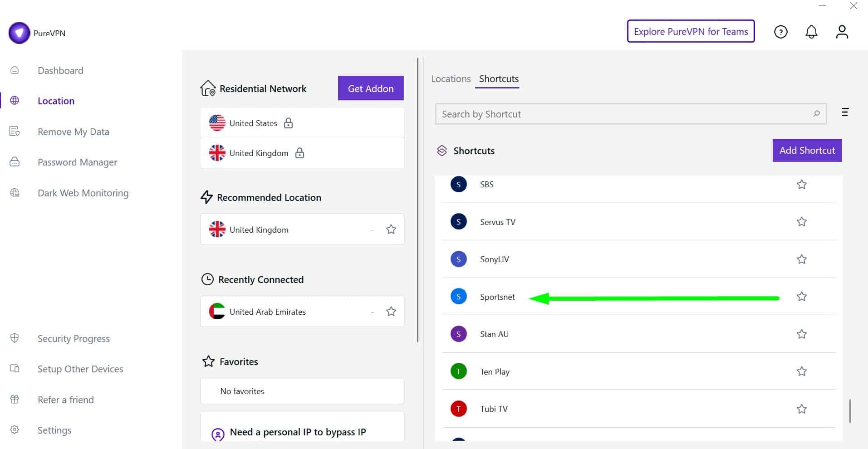
Task: Open notifications bell icon
Action: click(811, 32)
